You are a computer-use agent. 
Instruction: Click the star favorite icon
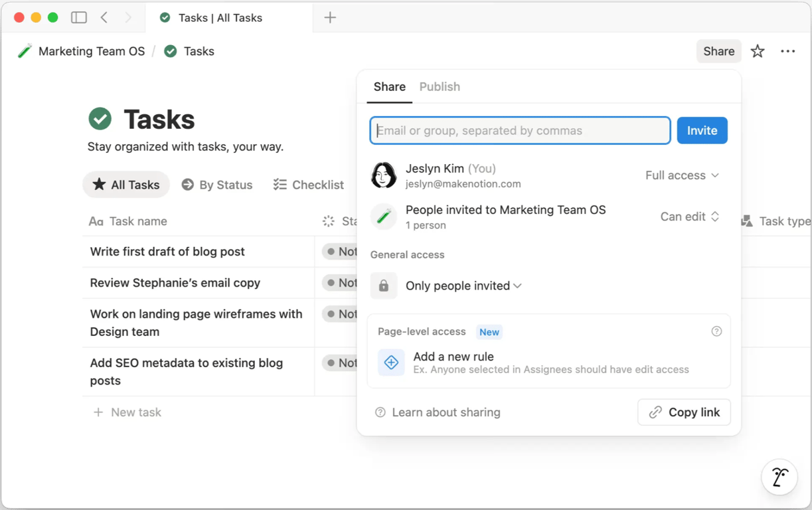[x=758, y=51]
